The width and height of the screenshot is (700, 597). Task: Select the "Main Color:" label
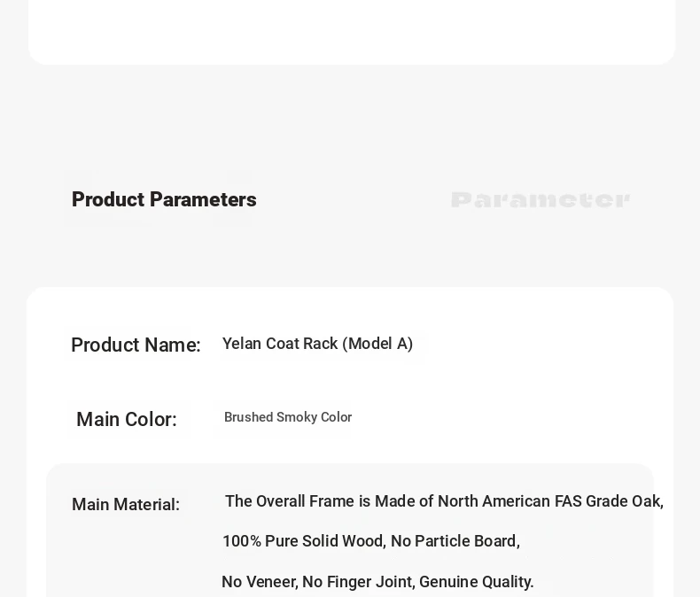[x=127, y=420]
